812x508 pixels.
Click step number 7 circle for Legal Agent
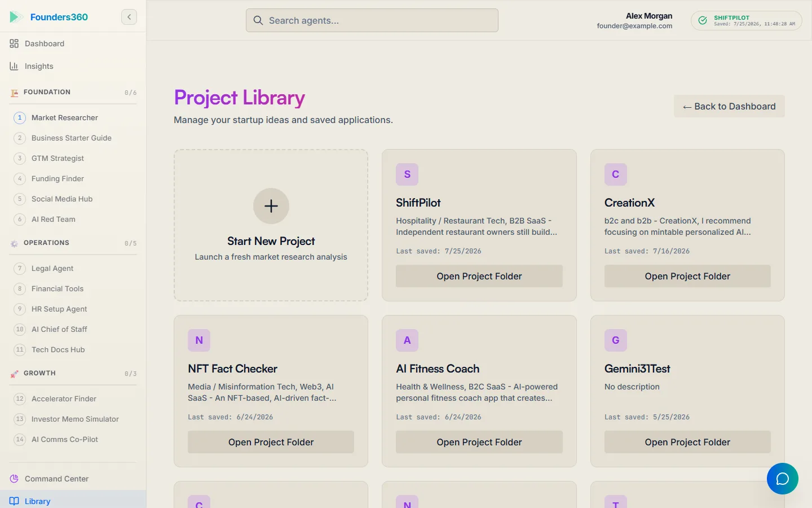[20, 268]
